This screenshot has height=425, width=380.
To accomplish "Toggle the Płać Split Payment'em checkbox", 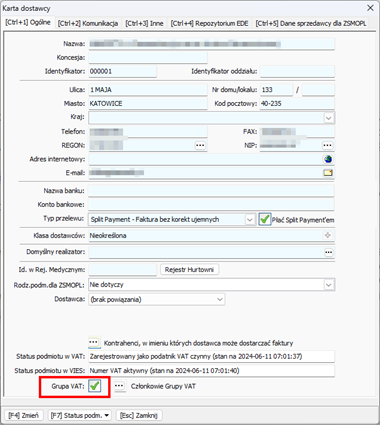I will (265, 219).
